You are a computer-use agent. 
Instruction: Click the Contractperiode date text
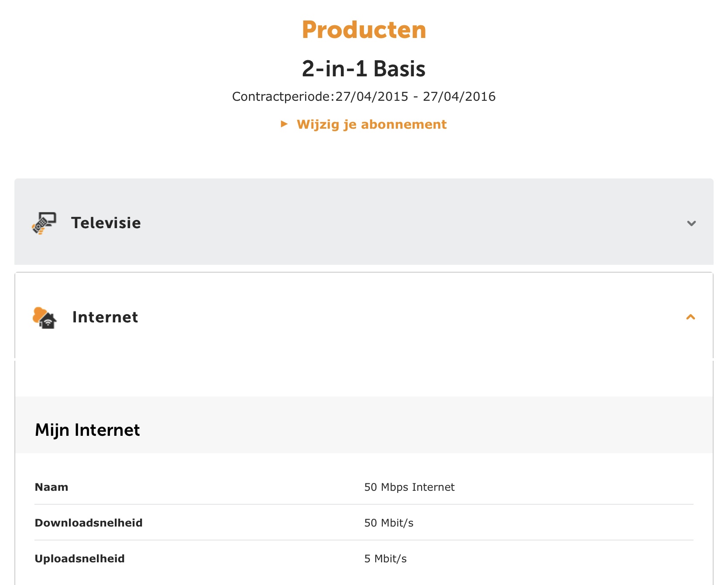pos(364,96)
